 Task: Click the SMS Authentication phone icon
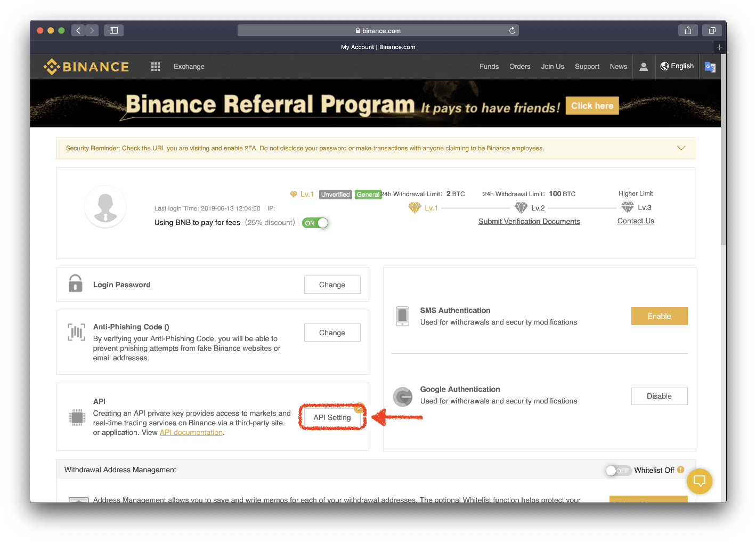pos(402,316)
